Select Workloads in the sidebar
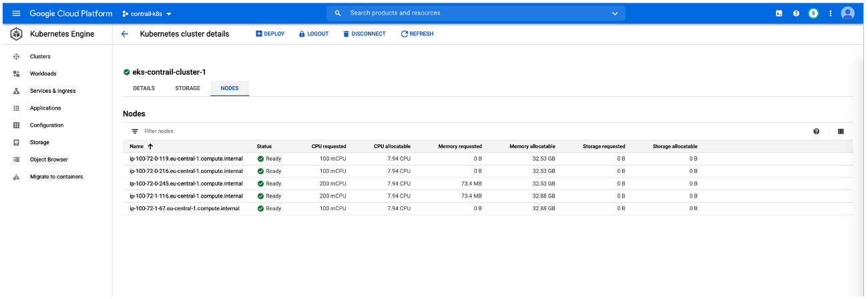Viewport: 868px width, 299px height. click(43, 74)
